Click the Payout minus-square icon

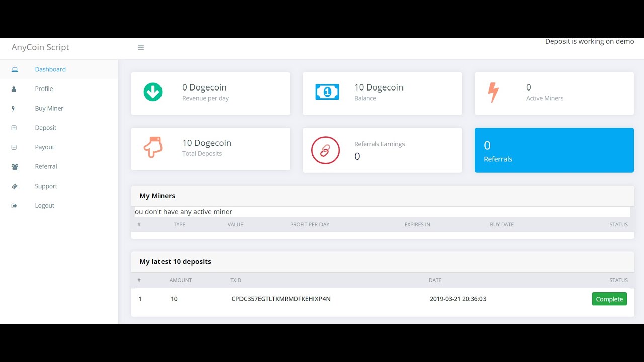click(14, 147)
